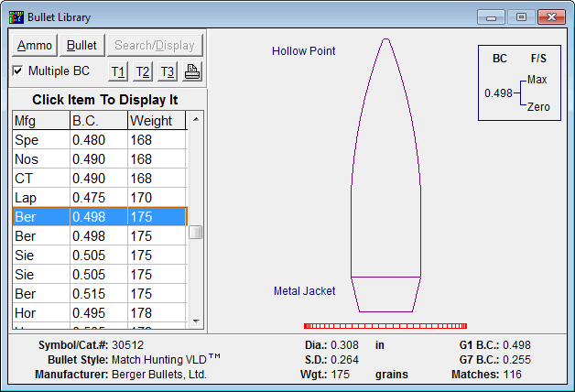Click the Wgt. value 175

(x=341, y=375)
